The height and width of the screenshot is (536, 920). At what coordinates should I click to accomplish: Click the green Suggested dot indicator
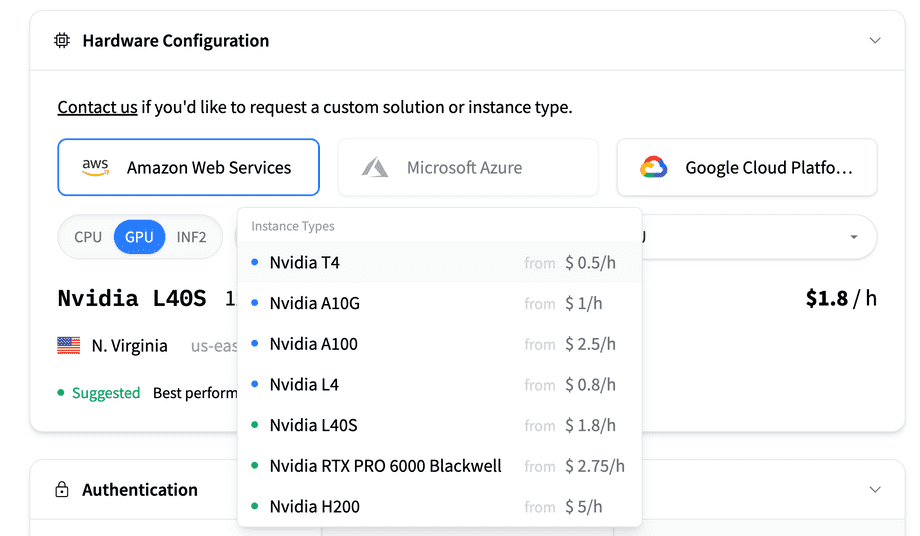tap(60, 392)
